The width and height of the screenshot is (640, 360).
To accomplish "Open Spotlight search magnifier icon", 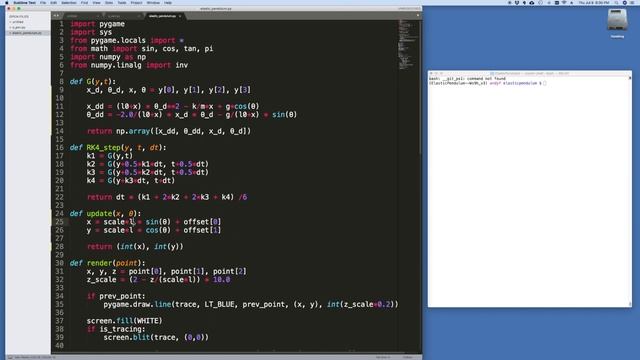I will coord(616,2).
